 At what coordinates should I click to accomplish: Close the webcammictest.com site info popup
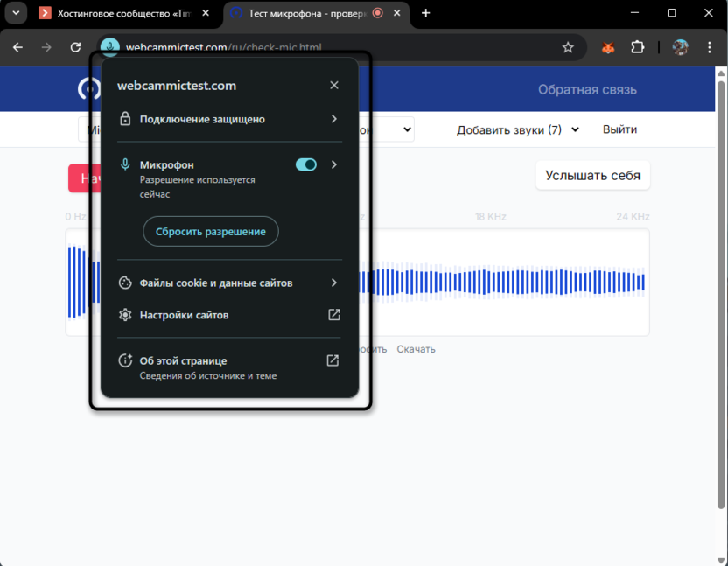point(334,85)
